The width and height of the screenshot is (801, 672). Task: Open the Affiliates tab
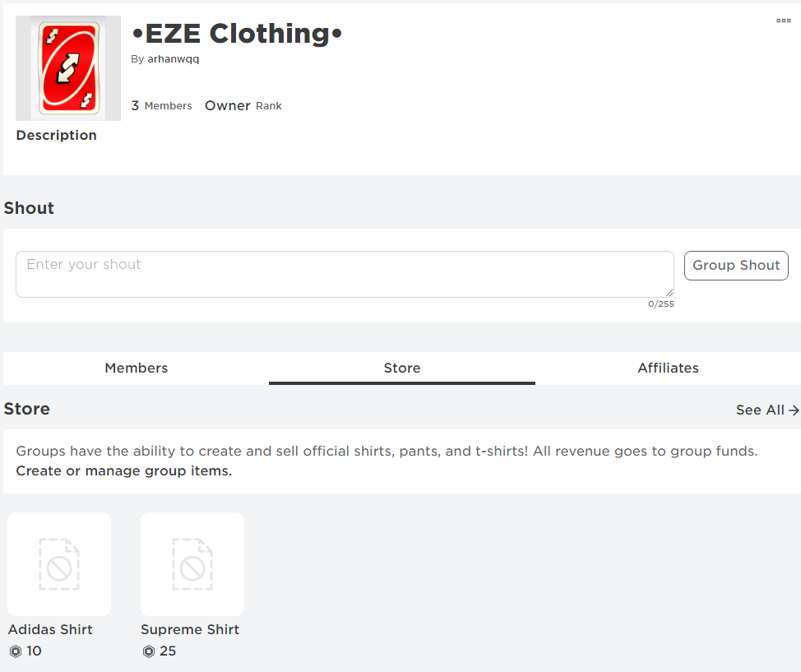668,368
